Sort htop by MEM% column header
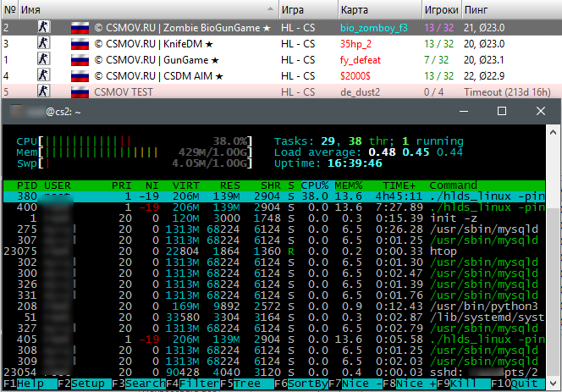Image resolution: width=562 pixels, height=392 pixels. (349, 185)
